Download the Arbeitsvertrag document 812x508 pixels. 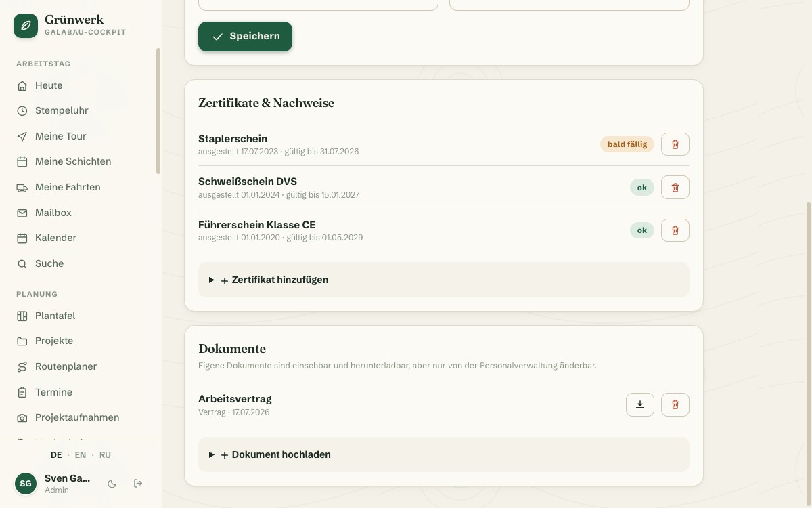coord(639,404)
